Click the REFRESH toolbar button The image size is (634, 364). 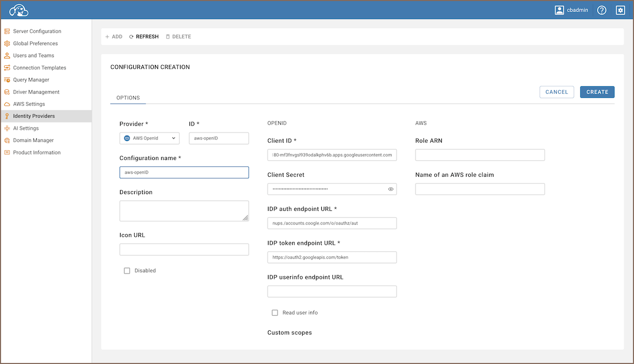(144, 37)
